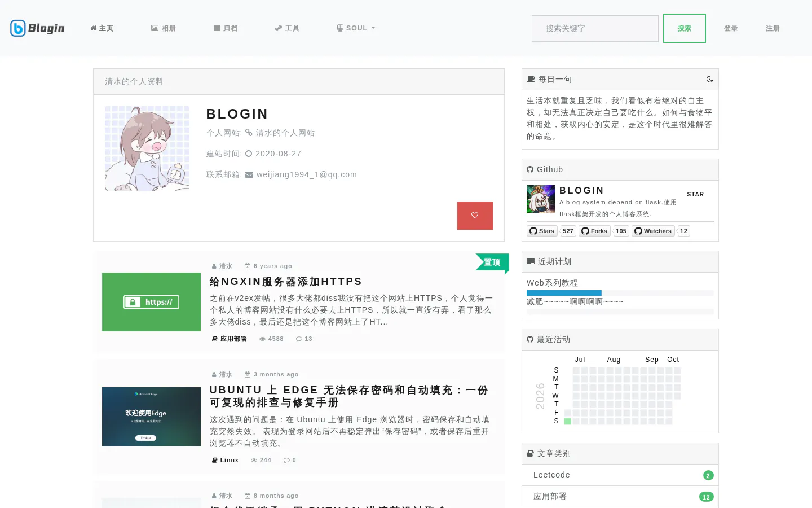
Task: Click the STAR button in Github card
Action: (x=695, y=194)
